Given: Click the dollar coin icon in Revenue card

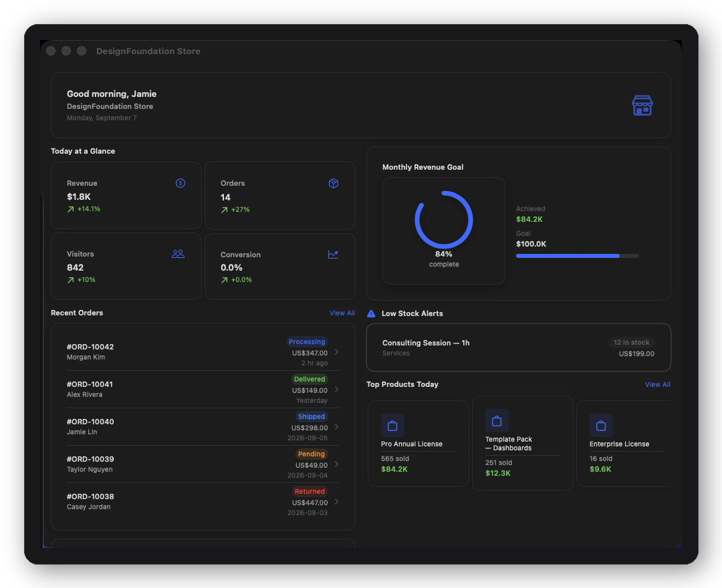Looking at the screenshot, I should coord(180,183).
